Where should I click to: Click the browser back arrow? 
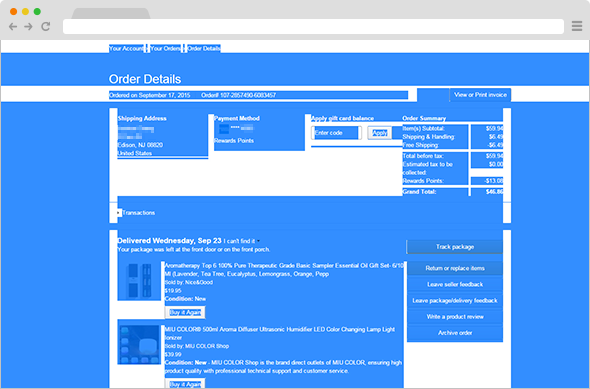coord(13,26)
